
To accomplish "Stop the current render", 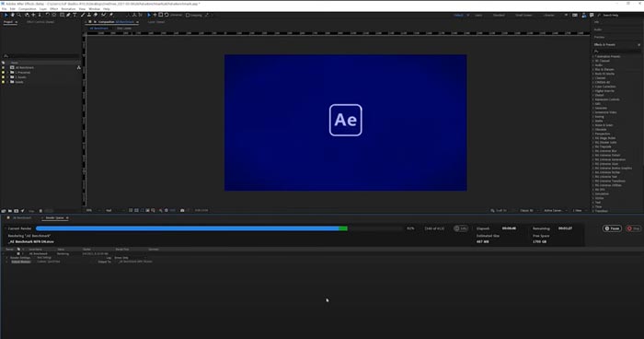I will click(634, 228).
